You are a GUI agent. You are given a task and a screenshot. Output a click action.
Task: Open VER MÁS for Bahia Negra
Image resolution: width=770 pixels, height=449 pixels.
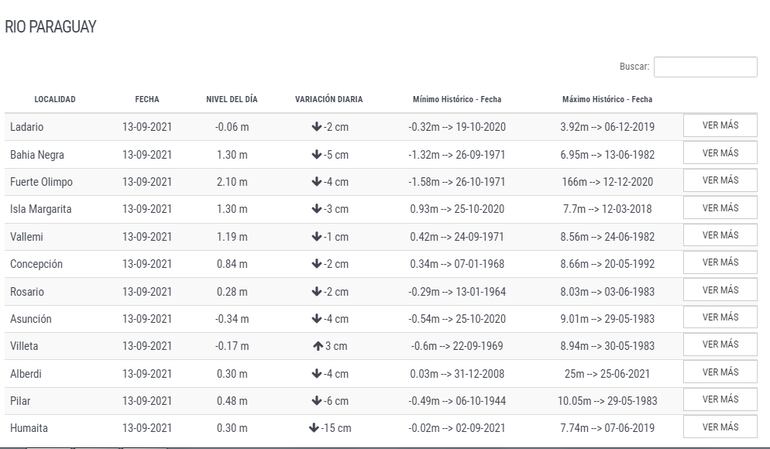(x=720, y=154)
